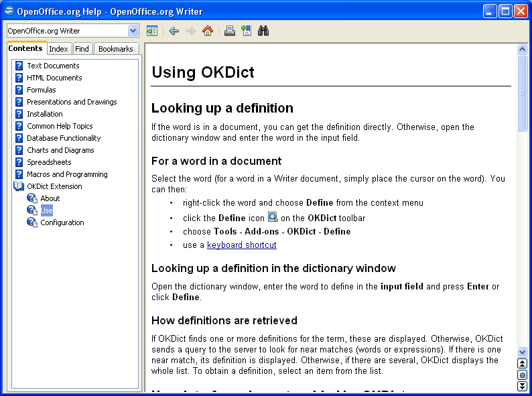The width and height of the screenshot is (532, 396).
Task: Jump to the previous page with double-up arrow
Action: 522,363
